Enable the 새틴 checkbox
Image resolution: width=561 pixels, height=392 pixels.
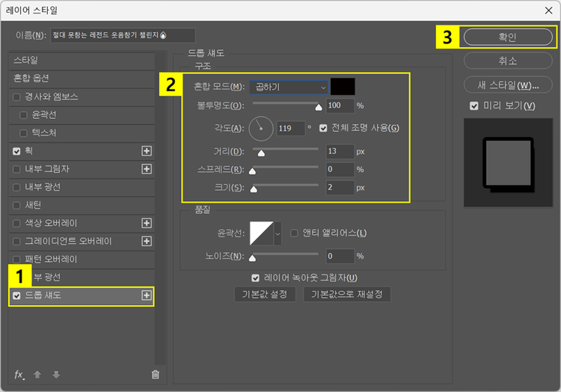[x=16, y=205]
